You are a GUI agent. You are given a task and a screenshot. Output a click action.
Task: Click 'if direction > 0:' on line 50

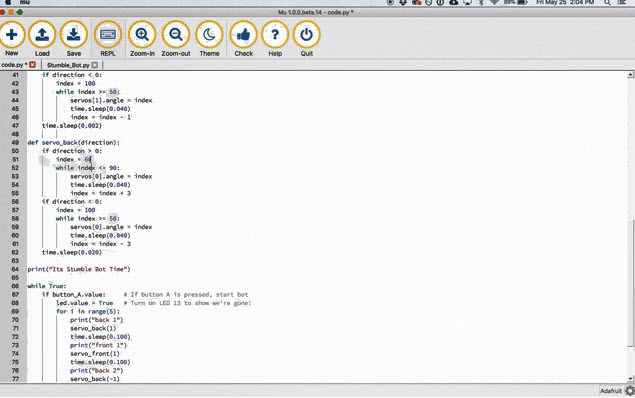[x=72, y=151]
